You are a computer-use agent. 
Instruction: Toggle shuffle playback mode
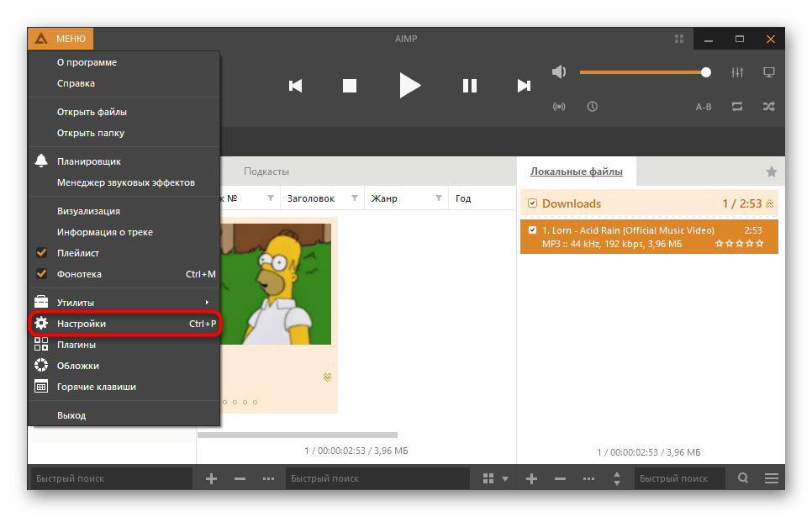(768, 106)
